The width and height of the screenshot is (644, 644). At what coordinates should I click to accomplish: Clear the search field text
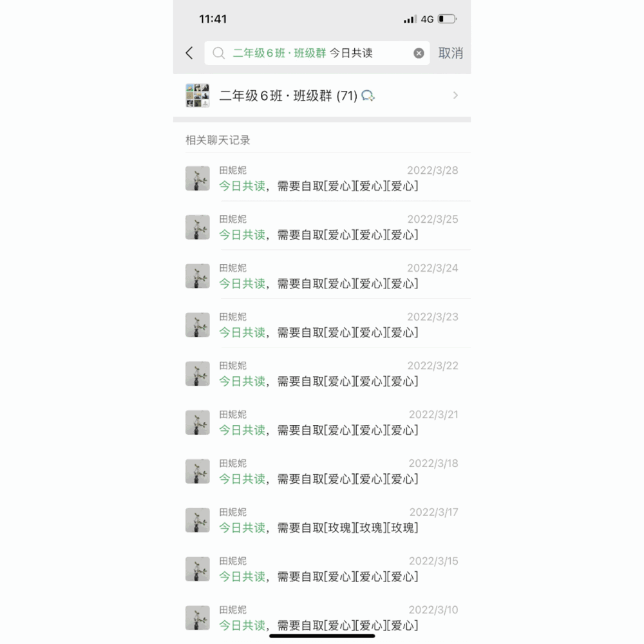pos(419,53)
